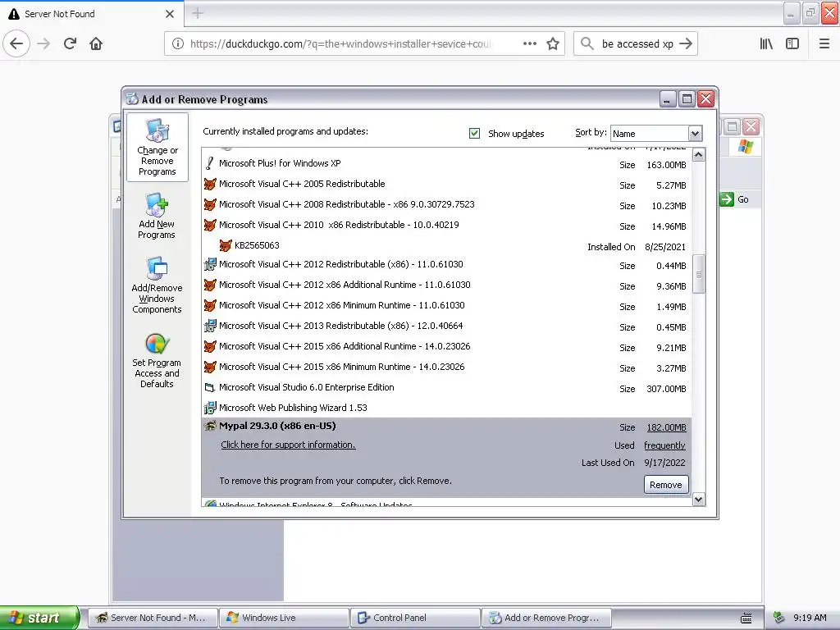The image size is (840, 630).
Task: Open the Sort by Name dropdown
Action: pyautogui.click(x=656, y=134)
